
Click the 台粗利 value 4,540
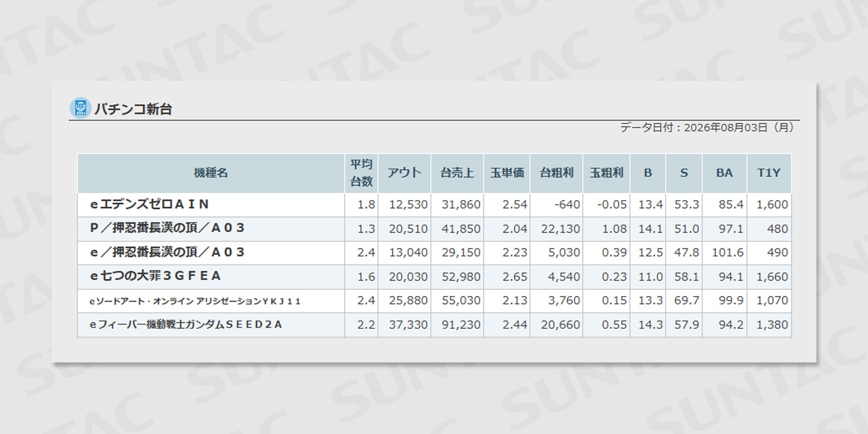[x=564, y=277]
